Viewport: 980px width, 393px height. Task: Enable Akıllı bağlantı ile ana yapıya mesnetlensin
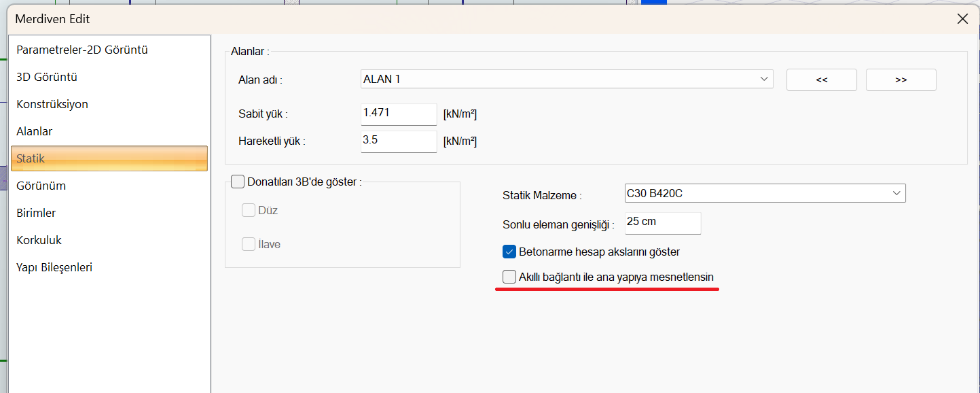[509, 277]
